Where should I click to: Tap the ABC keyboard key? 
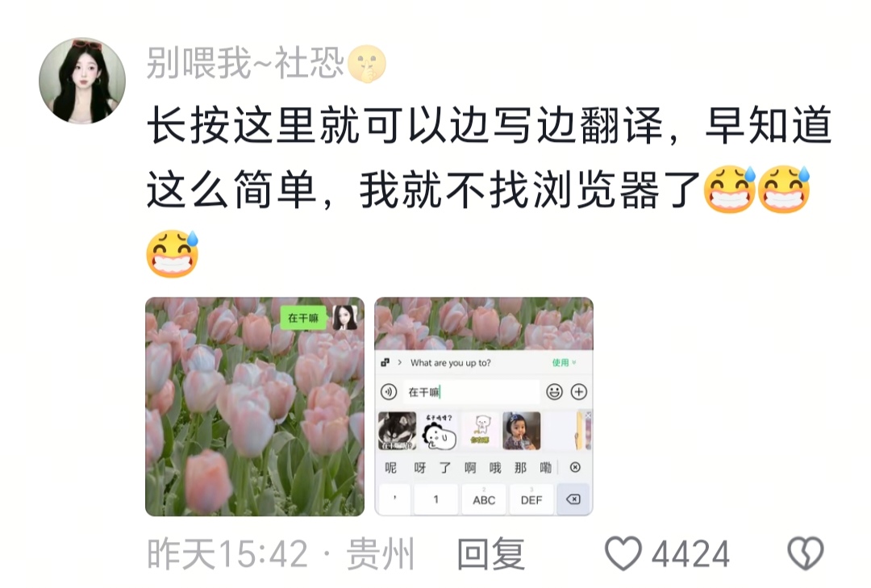[484, 499]
